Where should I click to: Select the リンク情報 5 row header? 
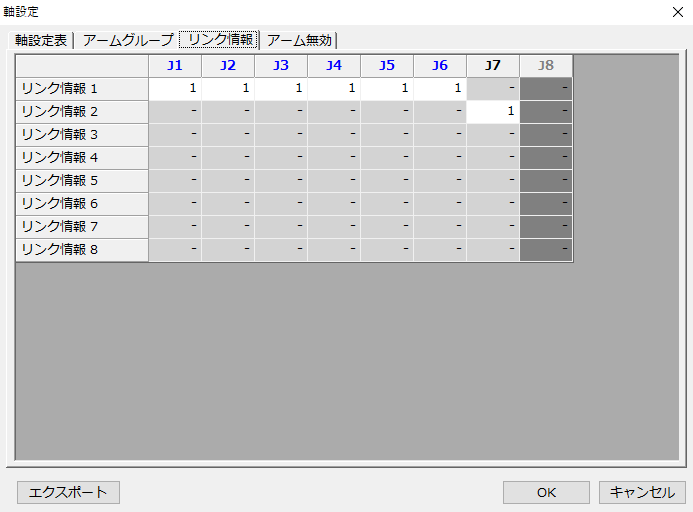[x=82, y=180]
